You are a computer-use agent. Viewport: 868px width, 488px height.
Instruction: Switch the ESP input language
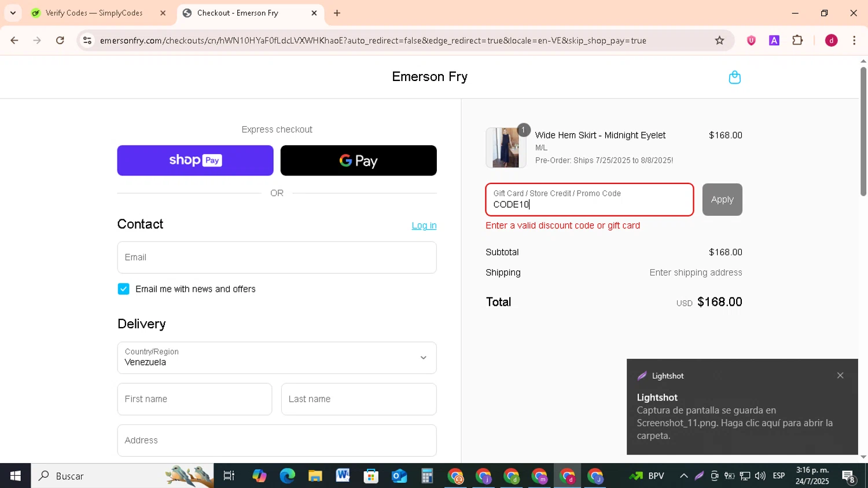[779, 476]
